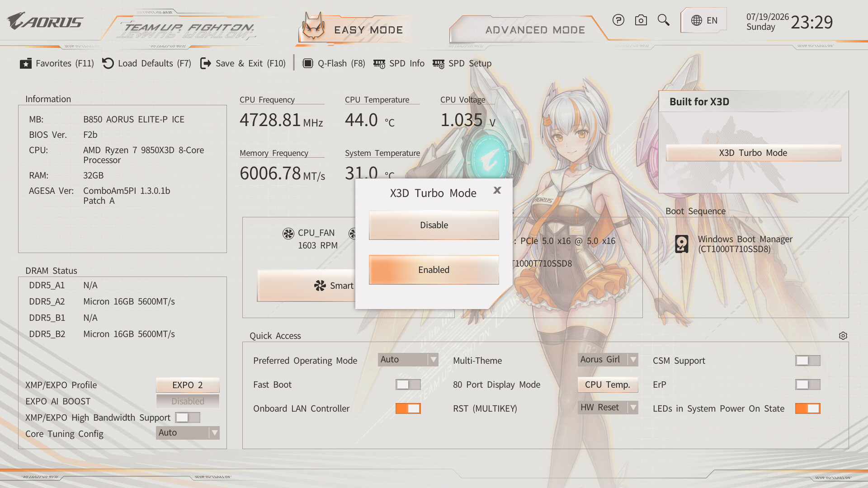Image resolution: width=868 pixels, height=488 pixels.
Task: Open the help question mark icon
Action: coord(618,20)
